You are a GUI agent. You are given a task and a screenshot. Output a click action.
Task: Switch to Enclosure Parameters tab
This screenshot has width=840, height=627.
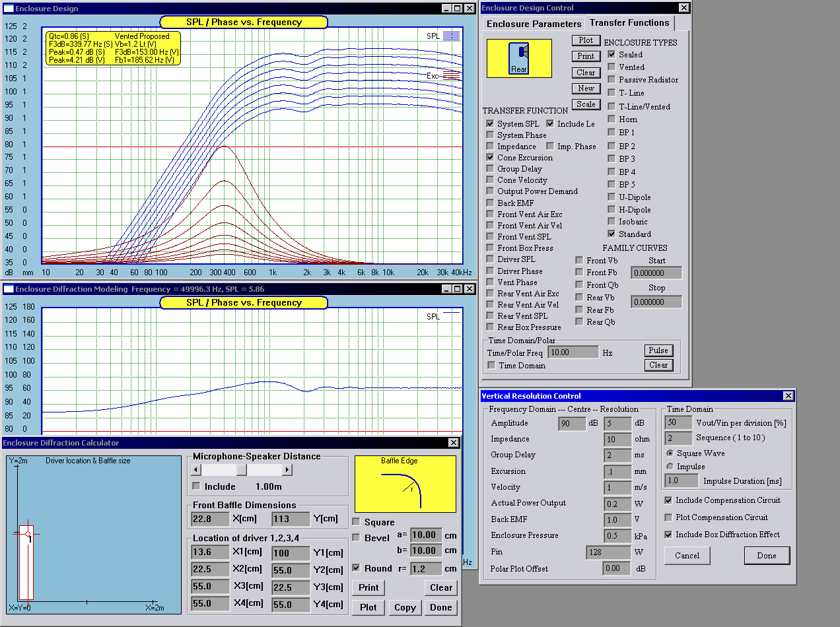[534, 24]
